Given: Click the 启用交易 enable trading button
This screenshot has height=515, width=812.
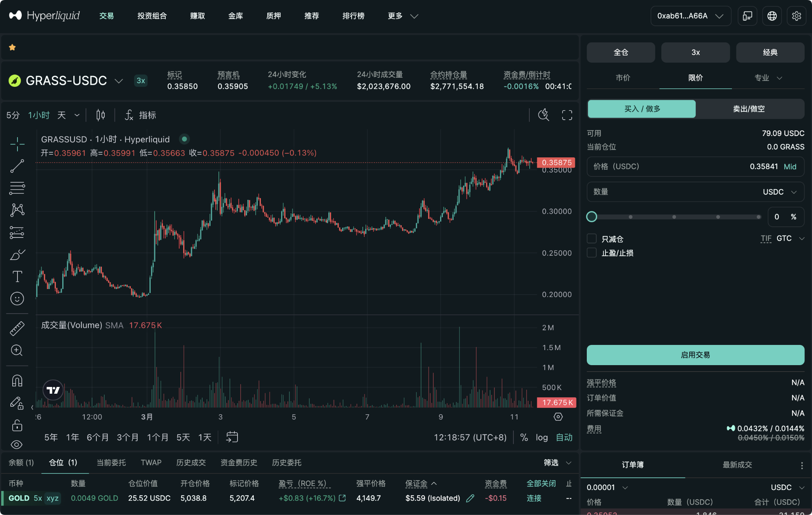Looking at the screenshot, I should pyautogui.click(x=695, y=355).
